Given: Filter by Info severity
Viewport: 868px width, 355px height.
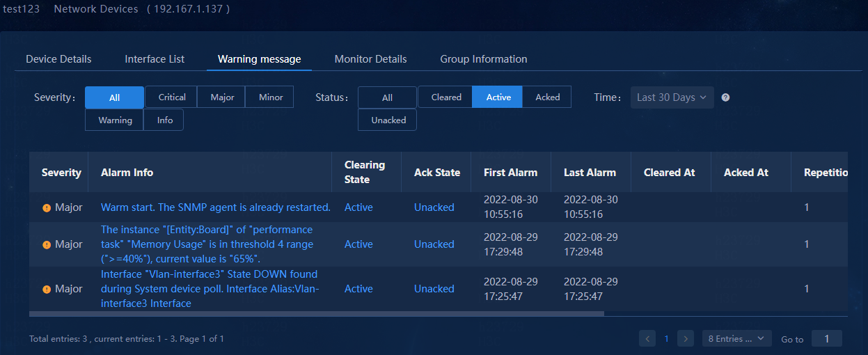Looking at the screenshot, I should pos(164,120).
